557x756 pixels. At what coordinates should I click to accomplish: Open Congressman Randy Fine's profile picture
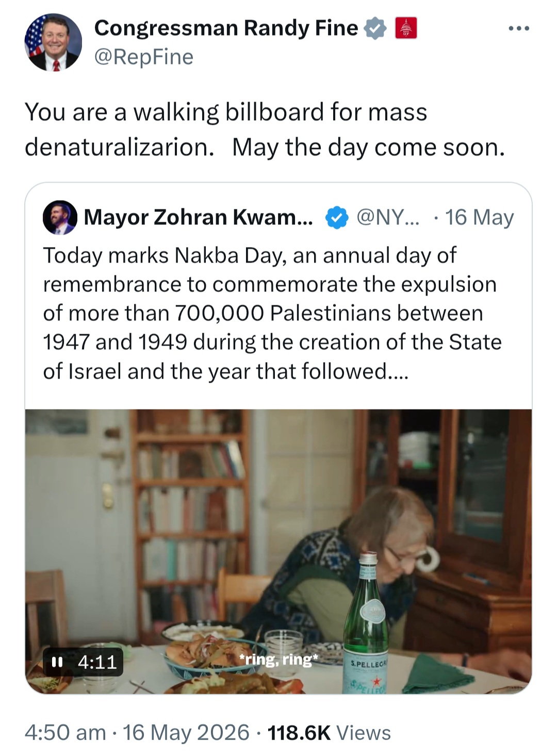coord(53,42)
